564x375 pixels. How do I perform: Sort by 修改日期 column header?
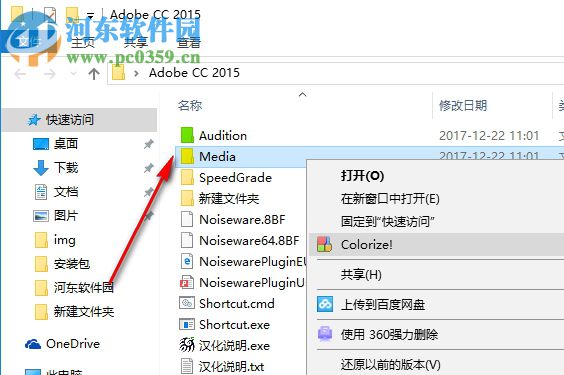coord(463,105)
